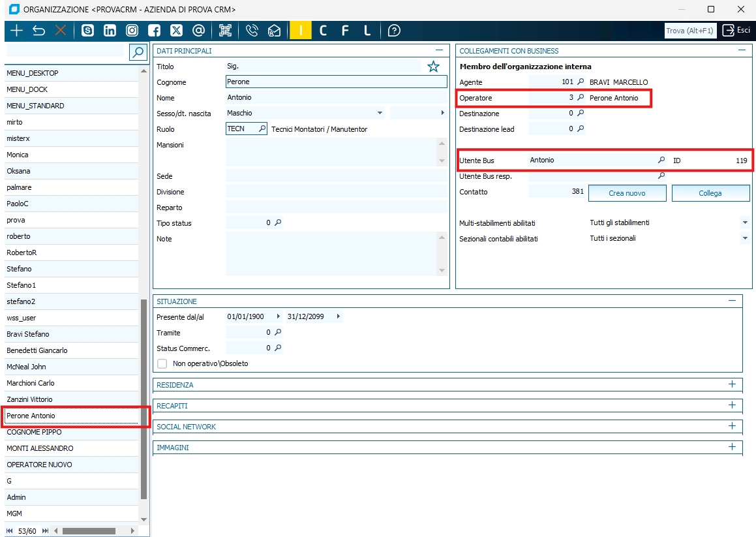Click the Instagram icon
The image size is (756, 537).
(132, 31)
